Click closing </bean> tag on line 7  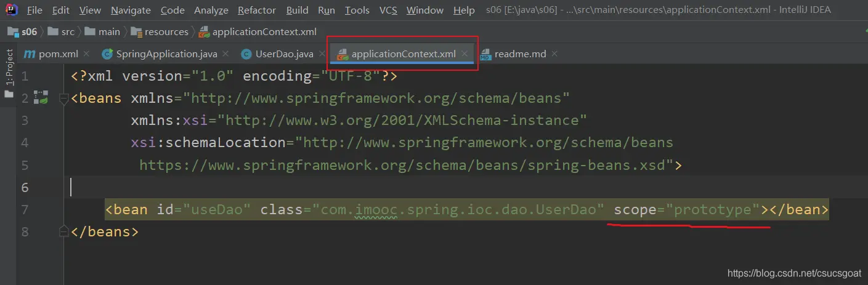coord(800,210)
